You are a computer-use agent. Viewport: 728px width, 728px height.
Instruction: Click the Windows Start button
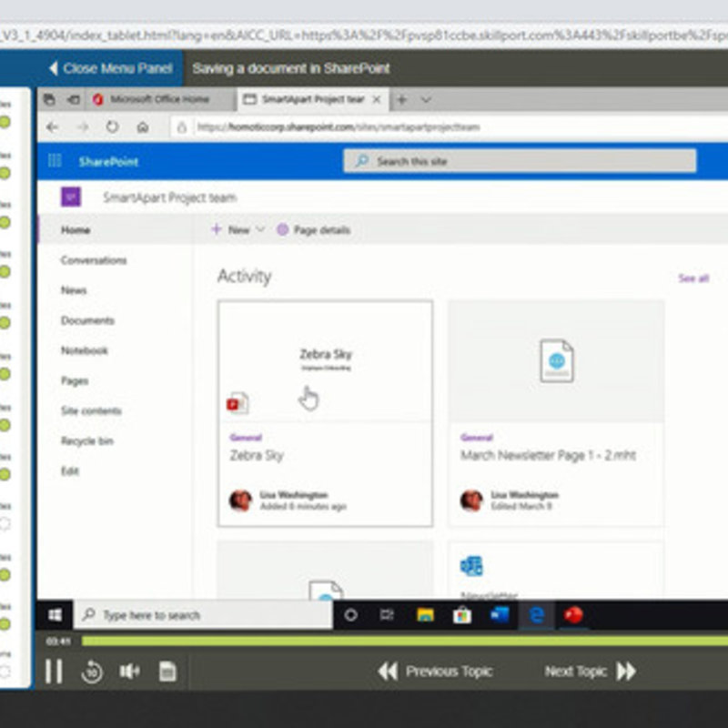coord(55,615)
